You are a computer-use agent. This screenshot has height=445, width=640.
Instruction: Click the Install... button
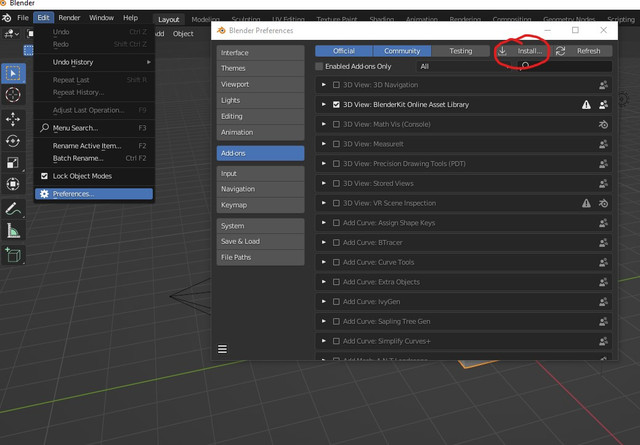pos(520,51)
